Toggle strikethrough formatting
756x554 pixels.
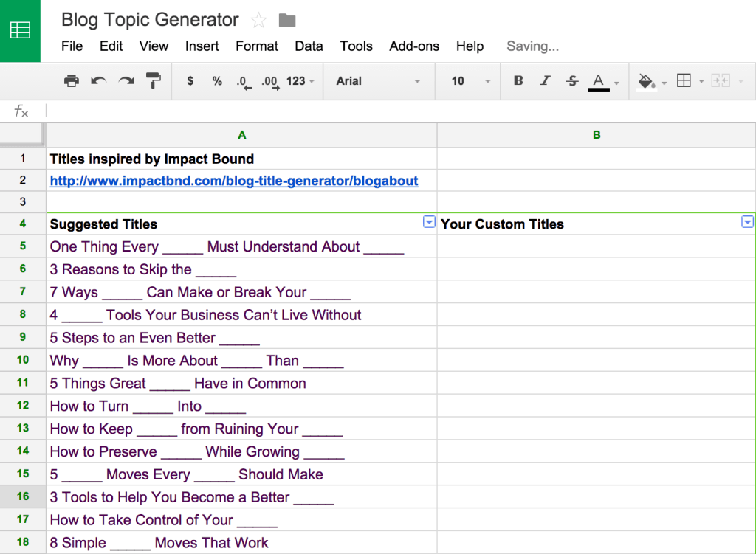572,80
